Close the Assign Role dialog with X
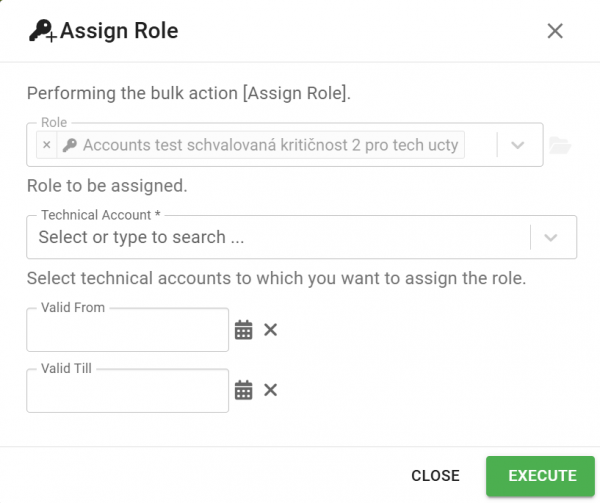This screenshot has width=600, height=503. click(555, 31)
